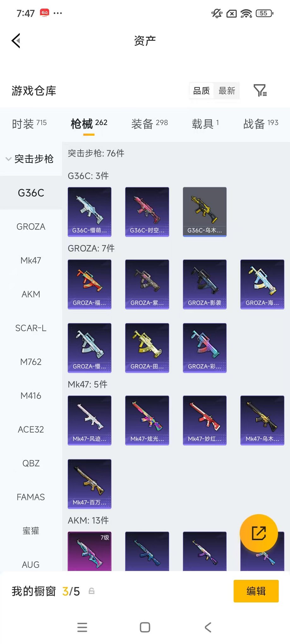Select AKM in the weapon list
Screen dimensions: 290x644
31,294
